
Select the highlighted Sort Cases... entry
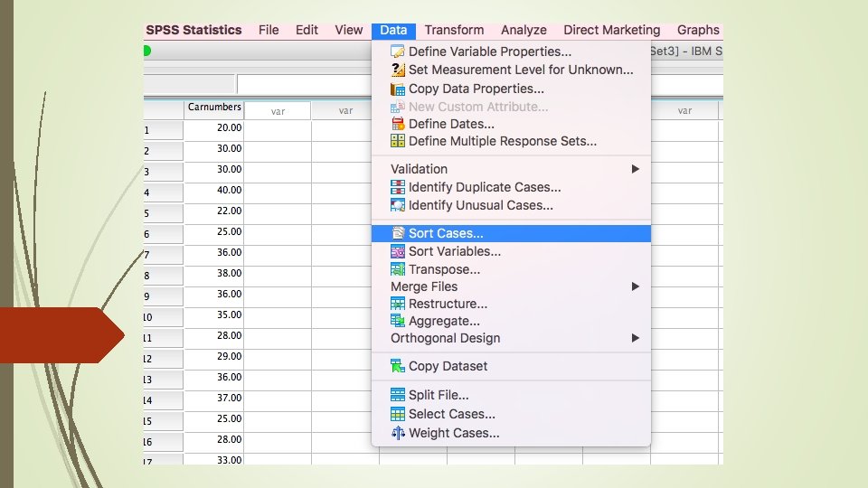(x=511, y=233)
